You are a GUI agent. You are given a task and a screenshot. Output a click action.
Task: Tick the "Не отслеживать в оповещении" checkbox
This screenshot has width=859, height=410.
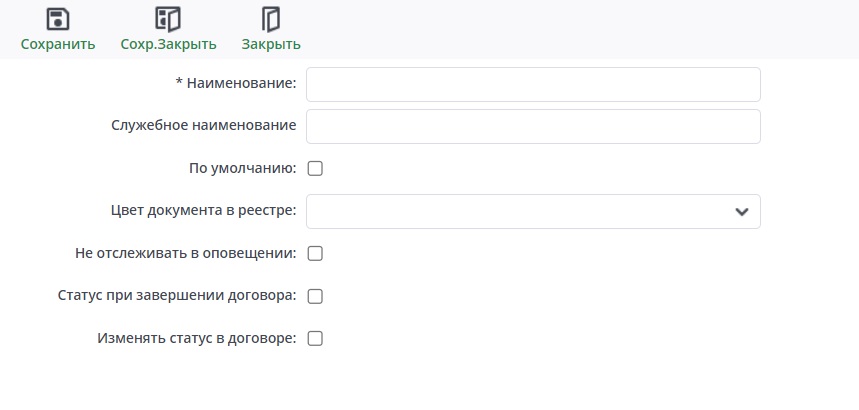315,254
